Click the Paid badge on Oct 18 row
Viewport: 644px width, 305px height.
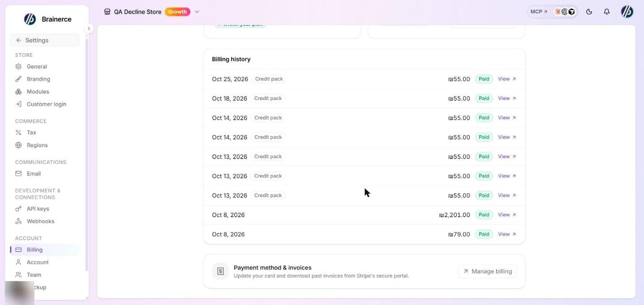[484, 98]
